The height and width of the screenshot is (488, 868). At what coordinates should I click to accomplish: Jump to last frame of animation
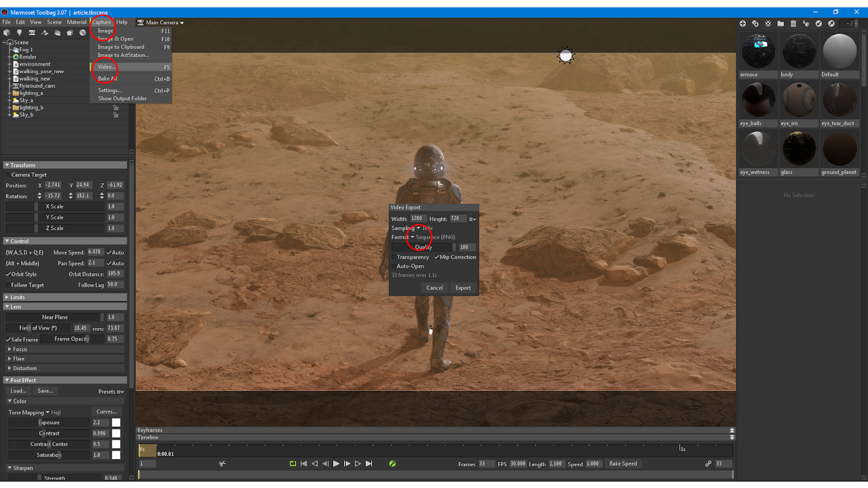[369, 464]
